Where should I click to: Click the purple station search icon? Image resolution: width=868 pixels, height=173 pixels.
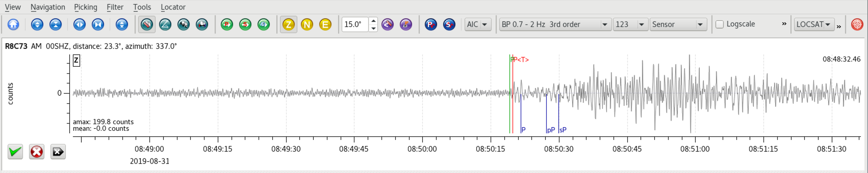point(406,24)
